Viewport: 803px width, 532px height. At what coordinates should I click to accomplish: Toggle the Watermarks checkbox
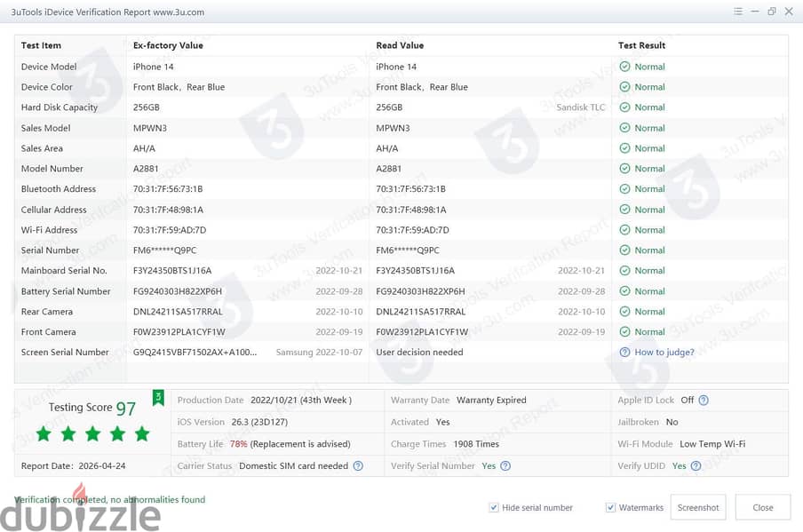click(610, 507)
